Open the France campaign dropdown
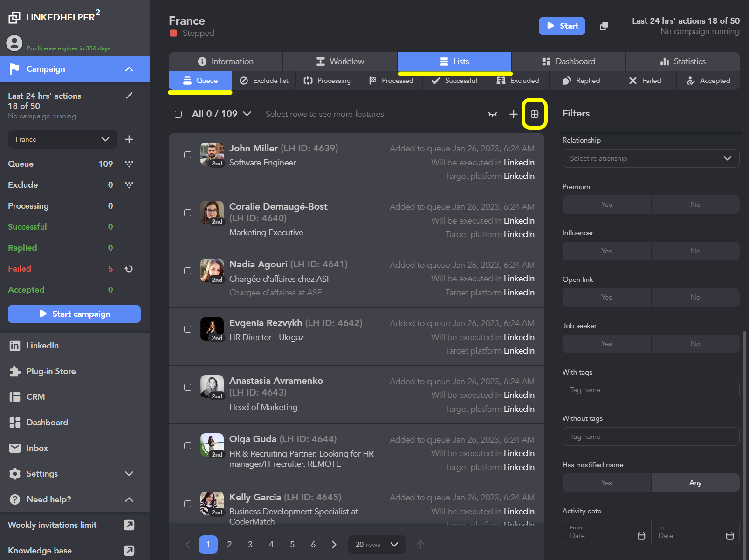Screen dimensions: 749x560 tap(62, 139)
